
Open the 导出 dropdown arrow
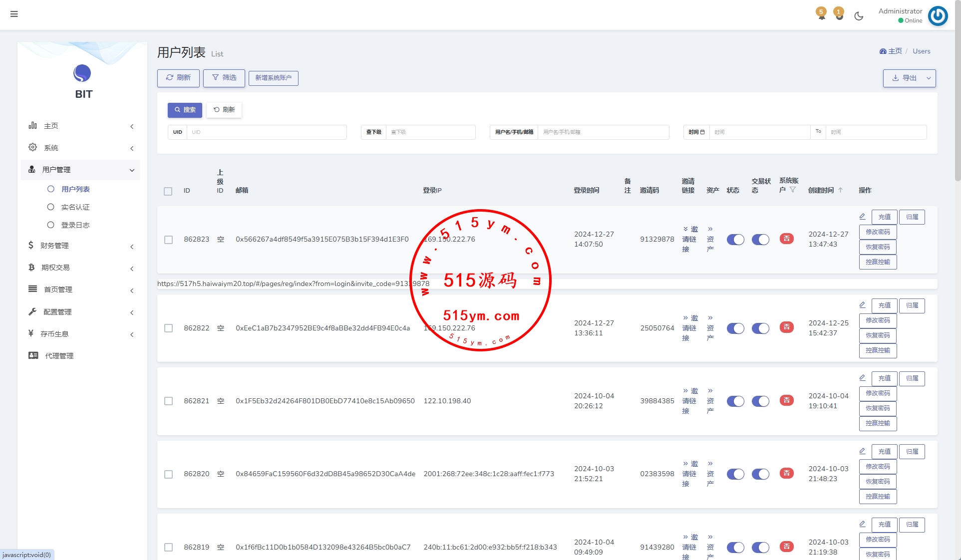pyautogui.click(x=929, y=78)
